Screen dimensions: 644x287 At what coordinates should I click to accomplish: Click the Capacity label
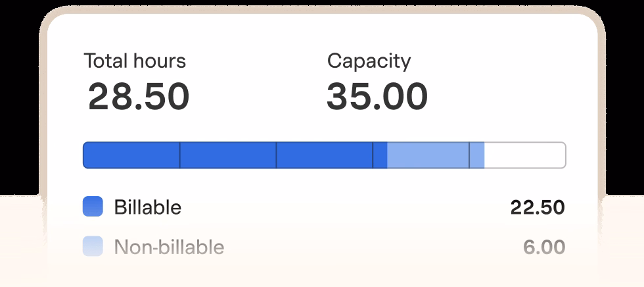(x=369, y=61)
